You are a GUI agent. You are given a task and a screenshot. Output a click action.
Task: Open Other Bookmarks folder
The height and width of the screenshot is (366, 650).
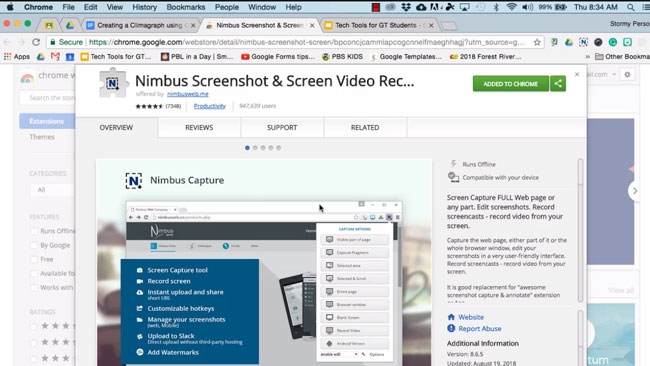622,56
